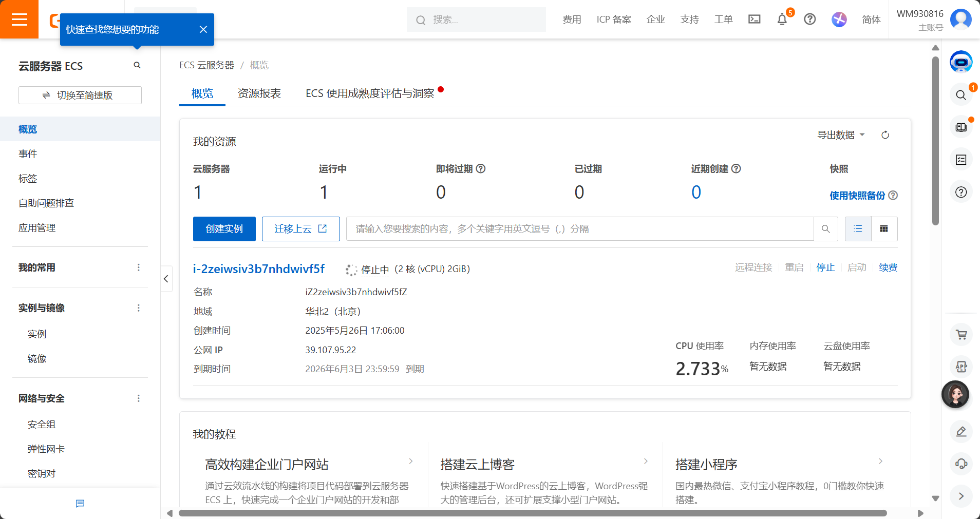Collapse the left sidebar panel

click(x=166, y=279)
